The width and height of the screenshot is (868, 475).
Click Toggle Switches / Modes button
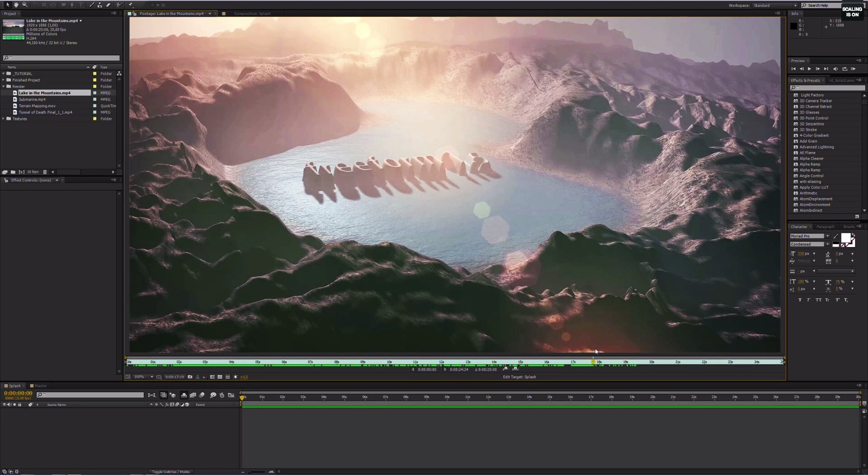[x=171, y=472]
